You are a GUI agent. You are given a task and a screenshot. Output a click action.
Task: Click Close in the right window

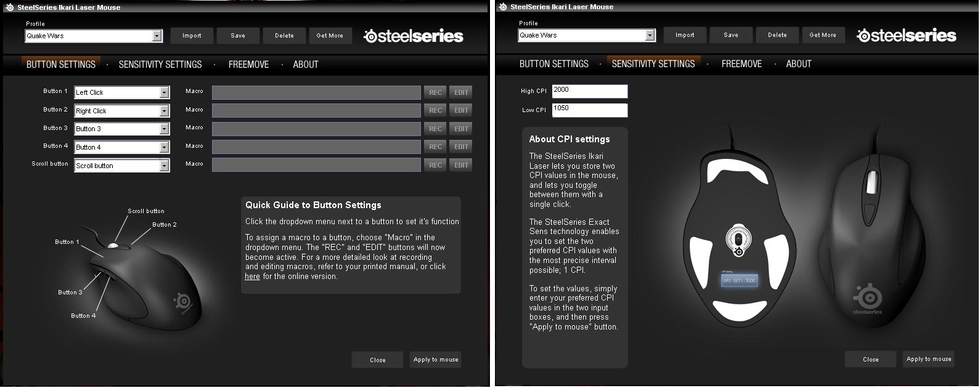pos(871,359)
